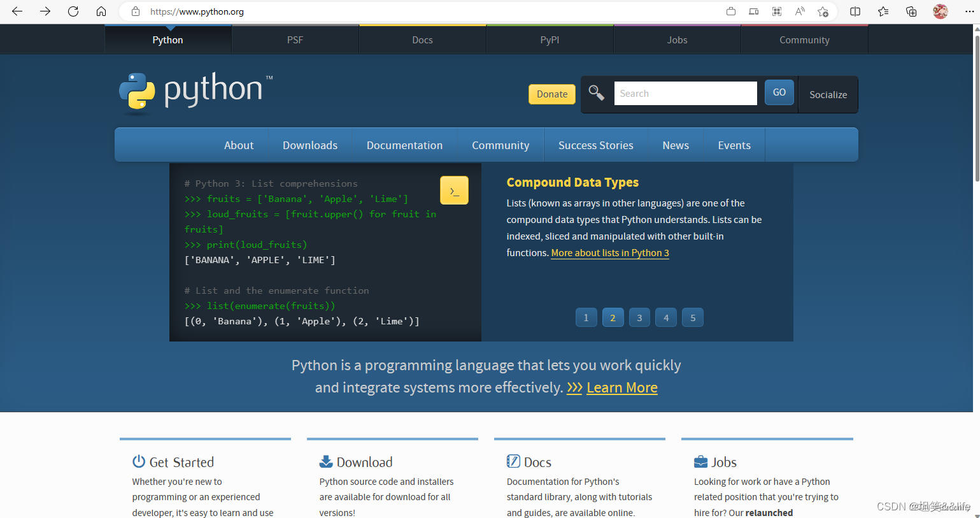The width and height of the screenshot is (980, 518).
Task: Open the Download section heading
Action: coord(364,463)
